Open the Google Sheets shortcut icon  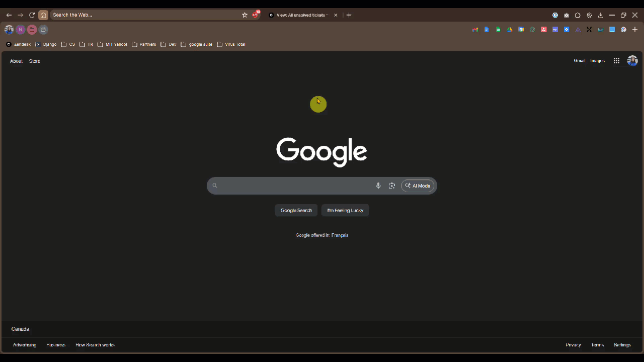498,30
